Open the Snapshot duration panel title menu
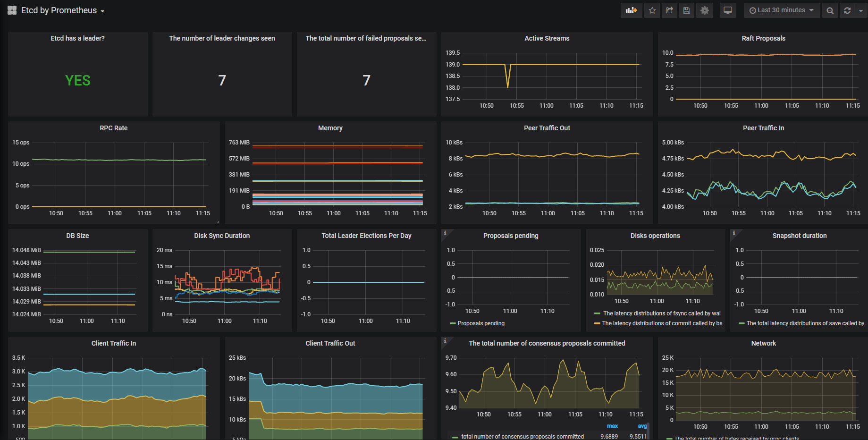868x440 pixels. pos(799,236)
